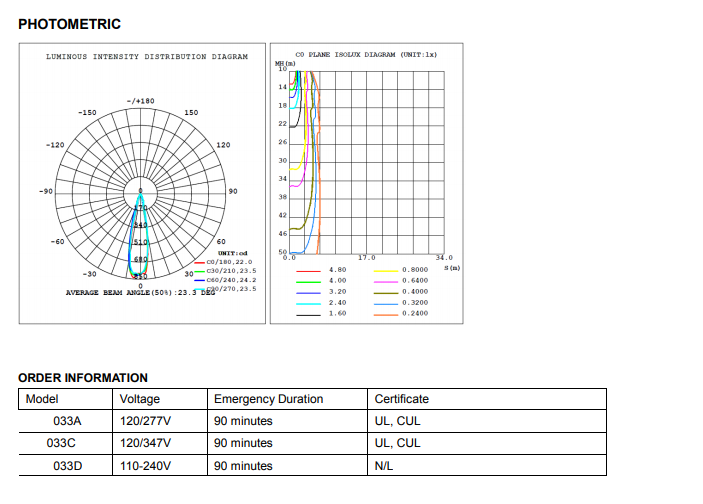This screenshot has width=703, height=504.
Task: Click the C0 Plane Isolux Diagram title
Action: tap(366, 55)
